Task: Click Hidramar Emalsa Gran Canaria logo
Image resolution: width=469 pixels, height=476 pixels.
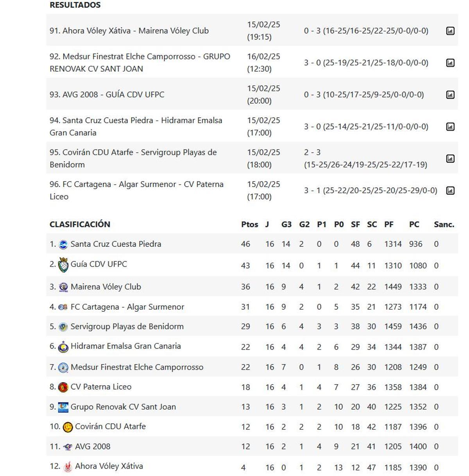Action: pyautogui.click(x=63, y=347)
